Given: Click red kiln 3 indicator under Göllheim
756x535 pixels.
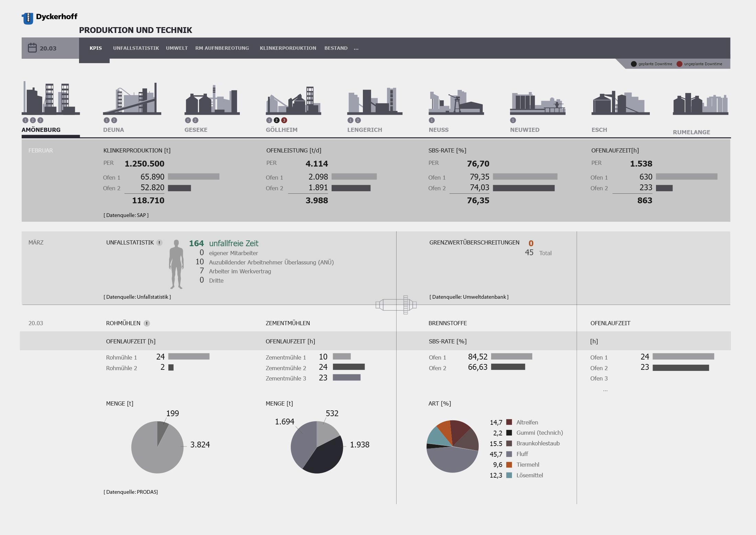Looking at the screenshot, I should pos(284,120).
